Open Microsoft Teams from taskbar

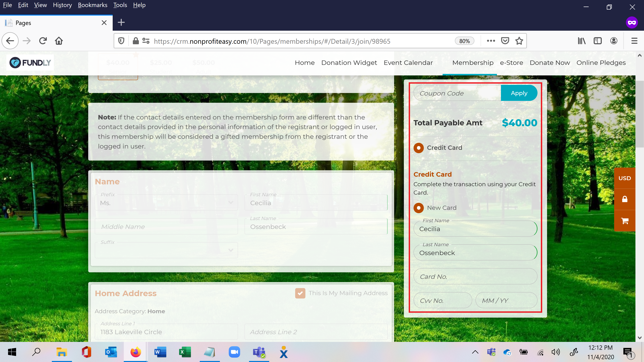(x=259, y=352)
